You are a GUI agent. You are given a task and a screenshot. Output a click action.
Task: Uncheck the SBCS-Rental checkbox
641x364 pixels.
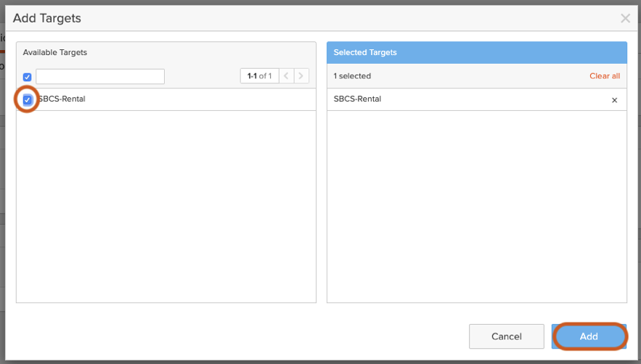28,99
